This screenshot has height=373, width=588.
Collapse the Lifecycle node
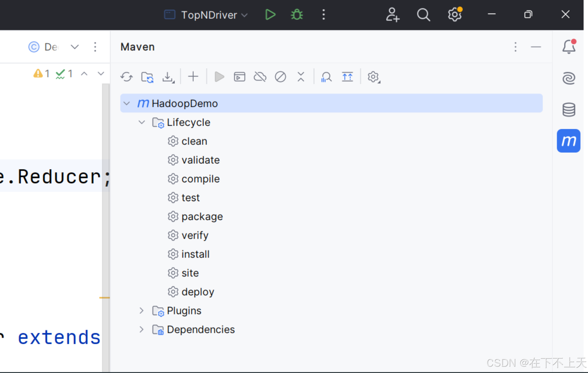142,122
